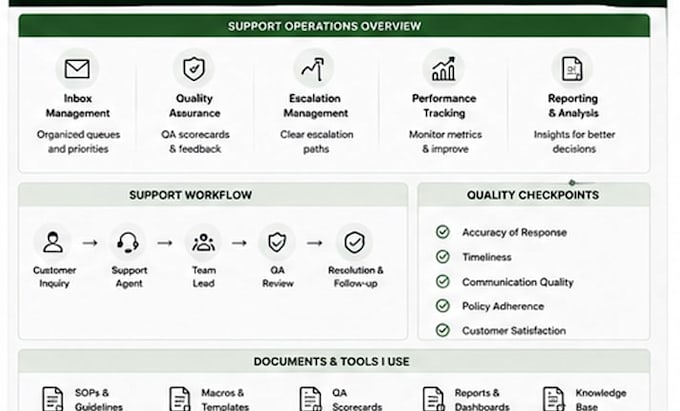
Task: Click the Customer Inquiry person icon
Action: [x=53, y=242]
